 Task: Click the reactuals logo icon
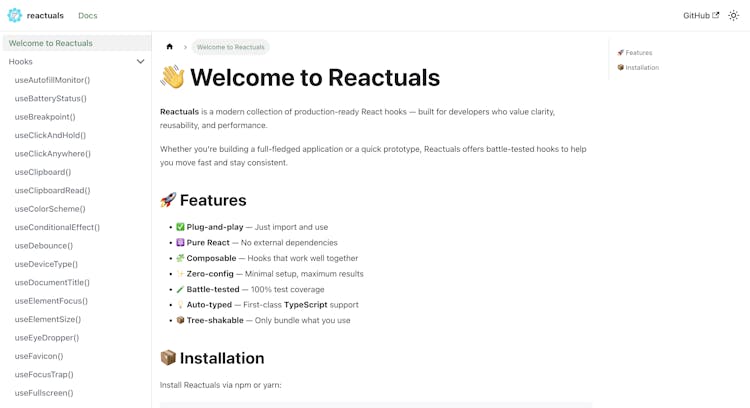click(x=15, y=15)
